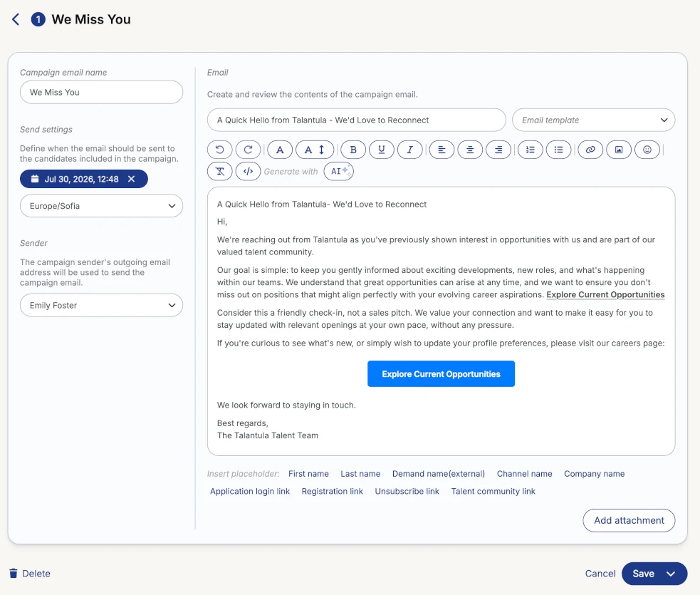Image resolution: width=700 pixels, height=595 pixels.
Task: Insert the Demand name(external) placeholder
Action: tap(439, 473)
